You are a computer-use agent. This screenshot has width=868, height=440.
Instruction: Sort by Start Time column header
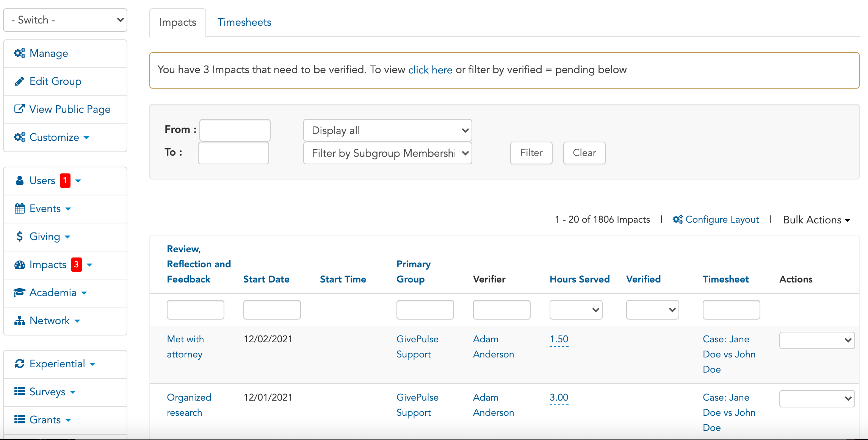(x=343, y=279)
